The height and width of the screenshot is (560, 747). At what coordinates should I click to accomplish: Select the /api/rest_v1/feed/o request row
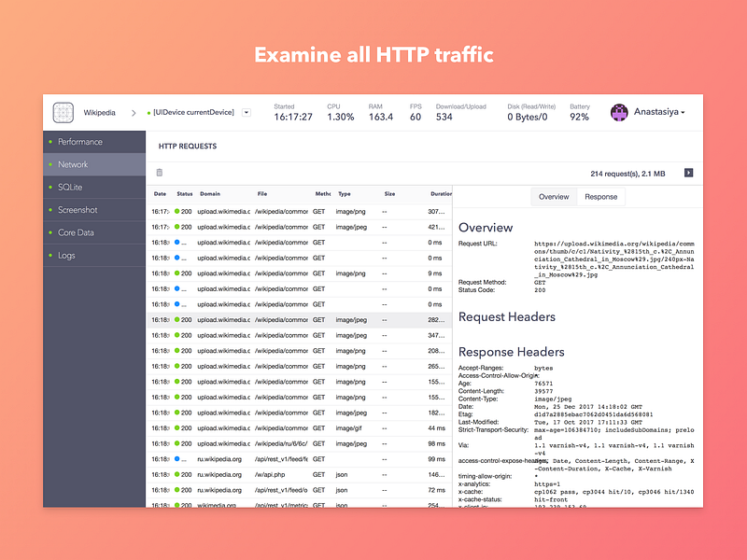point(299,490)
